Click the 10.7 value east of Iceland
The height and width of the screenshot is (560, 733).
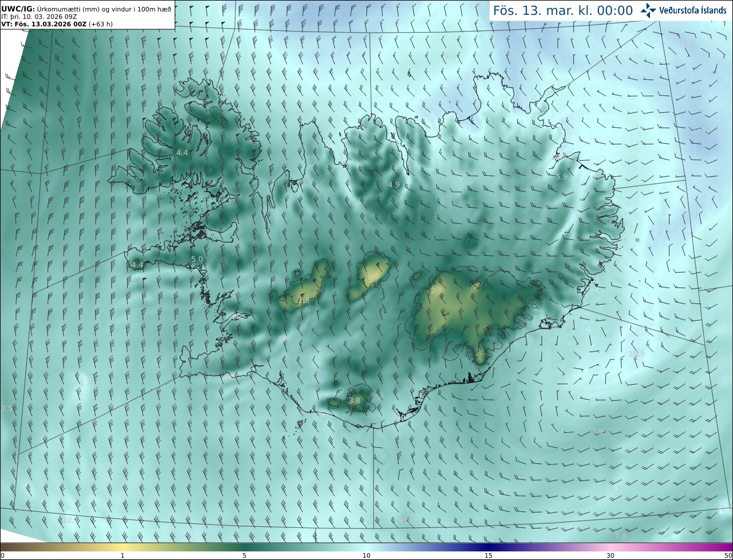point(690,217)
